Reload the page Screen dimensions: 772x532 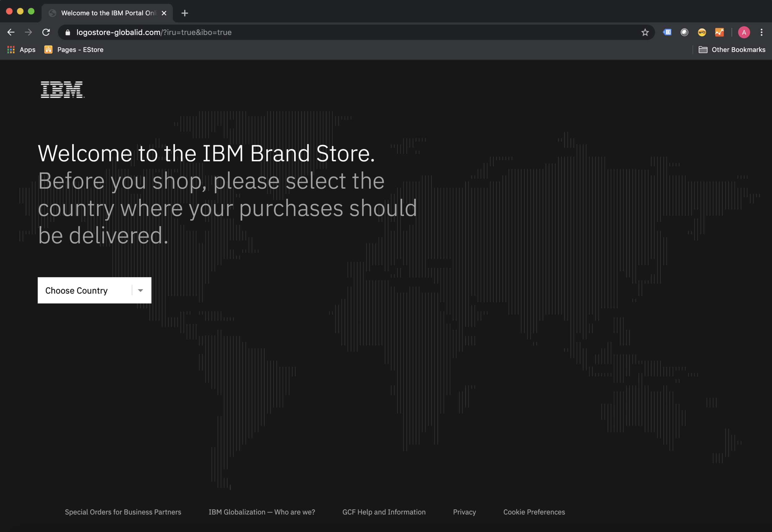(x=46, y=32)
